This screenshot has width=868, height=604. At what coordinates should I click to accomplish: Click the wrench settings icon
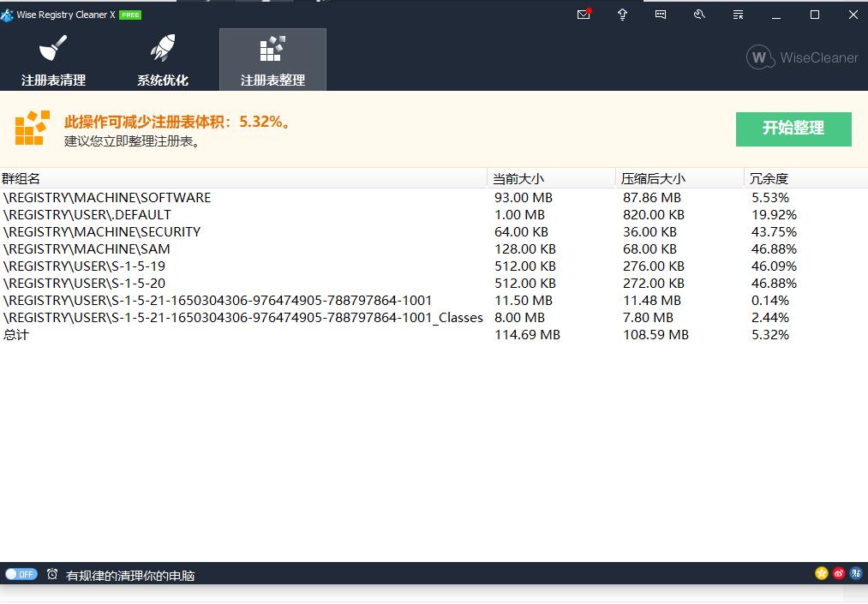pos(698,15)
